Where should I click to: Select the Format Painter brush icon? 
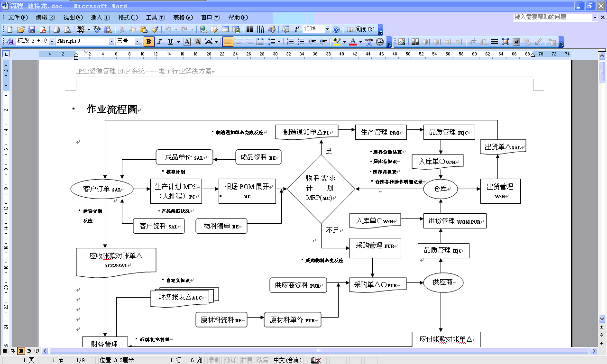[x=154, y=29]
